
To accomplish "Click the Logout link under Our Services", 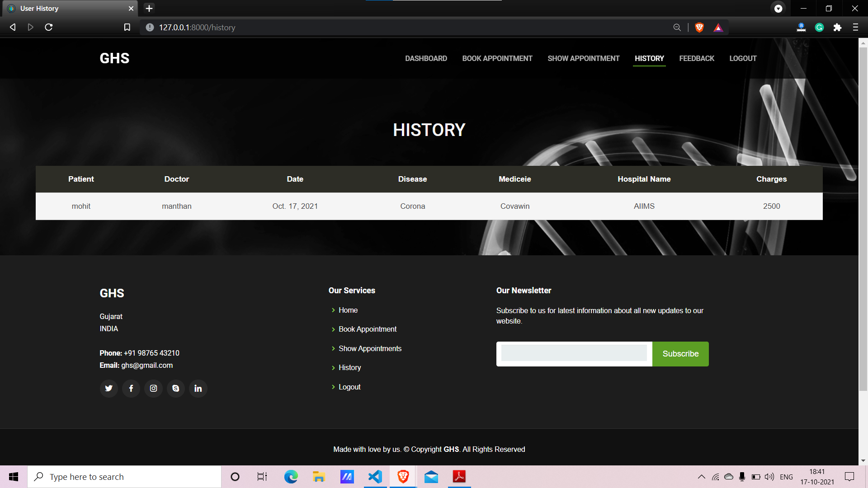I will tap(349, 387).
